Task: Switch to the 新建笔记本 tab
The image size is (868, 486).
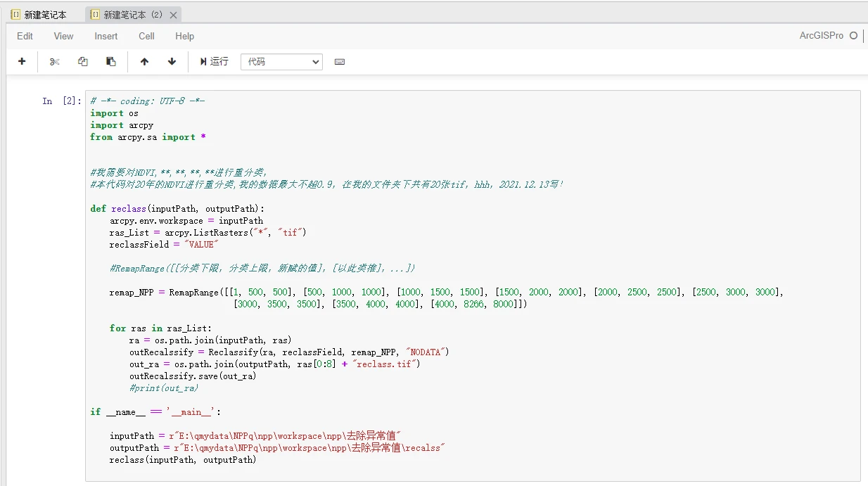Action: tap(39, 14)
